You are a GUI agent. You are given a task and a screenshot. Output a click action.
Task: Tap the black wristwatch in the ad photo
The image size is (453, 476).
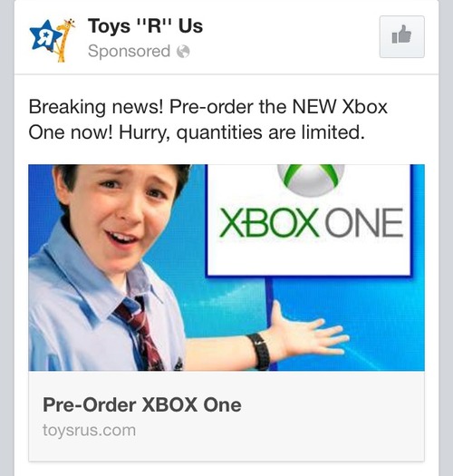click(x=259, y=351)
